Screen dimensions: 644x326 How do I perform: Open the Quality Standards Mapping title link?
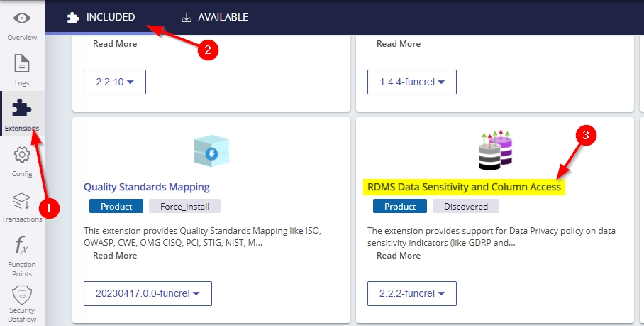pyautogui.click(x=147, y=187)
